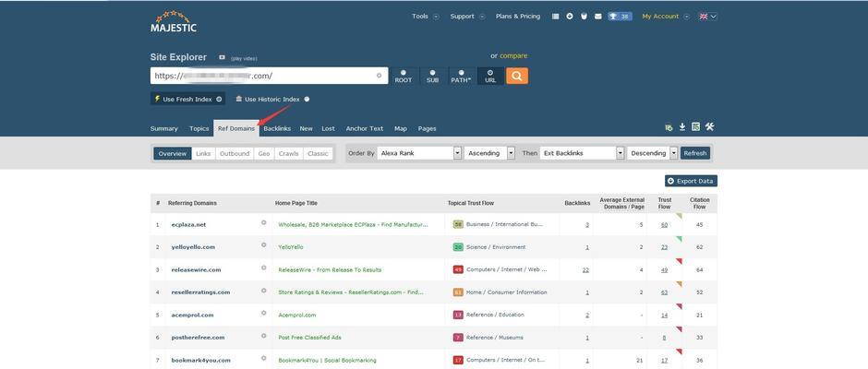Open the Then Ext Backlinks dropdown
868x369 pixels.
coord(582,153)
